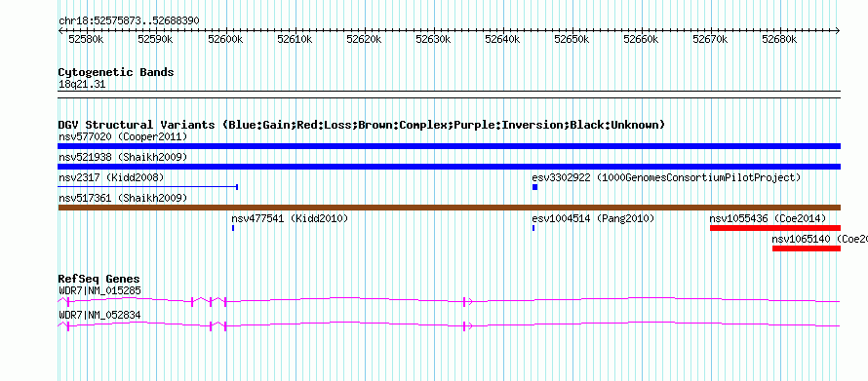Click the RefSeq Genes track title
Screen dimensions: 868x381
point(99,279)
